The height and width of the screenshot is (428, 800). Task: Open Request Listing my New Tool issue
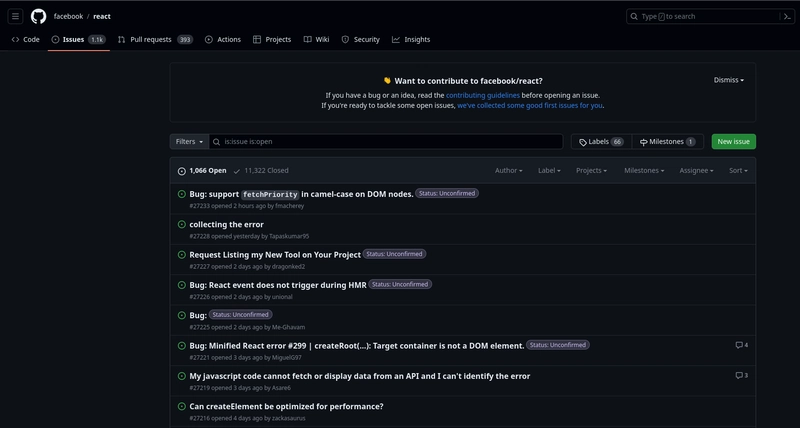pyautogui.click(x=275, y=255)
